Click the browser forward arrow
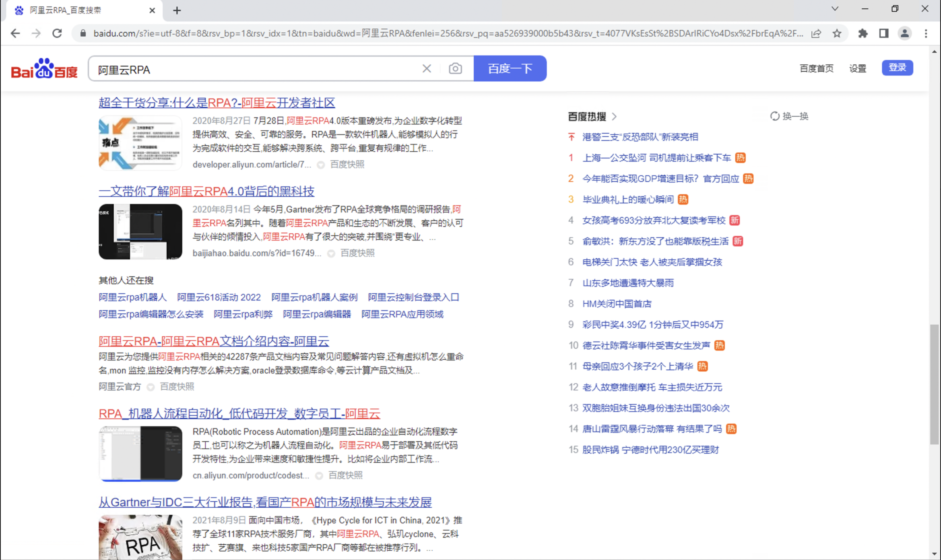Viewport: 941px width, 560px height. coord(36,33)
